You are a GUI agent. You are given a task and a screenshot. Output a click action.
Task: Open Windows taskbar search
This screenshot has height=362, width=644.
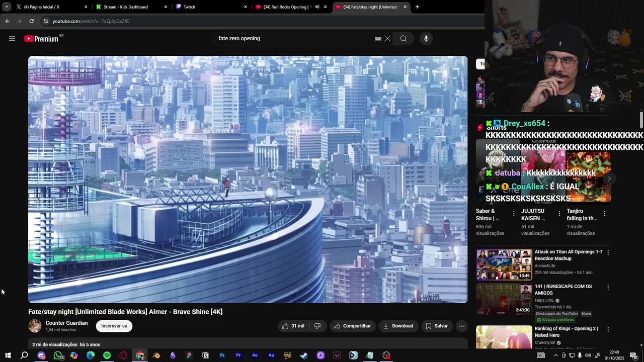tap(24, 355)
